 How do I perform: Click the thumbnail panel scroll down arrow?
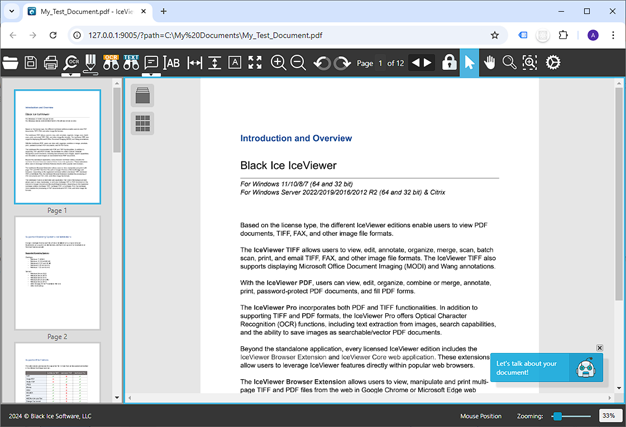pos(117,397)
